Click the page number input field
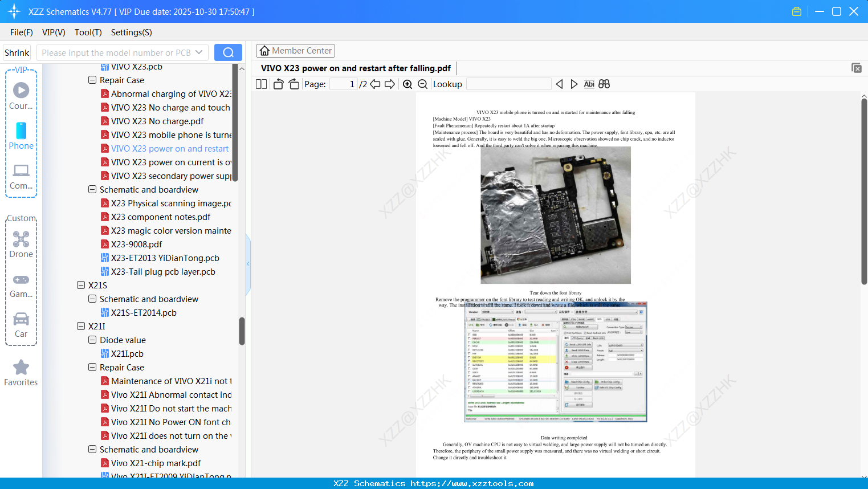 (x=344, y=84)
